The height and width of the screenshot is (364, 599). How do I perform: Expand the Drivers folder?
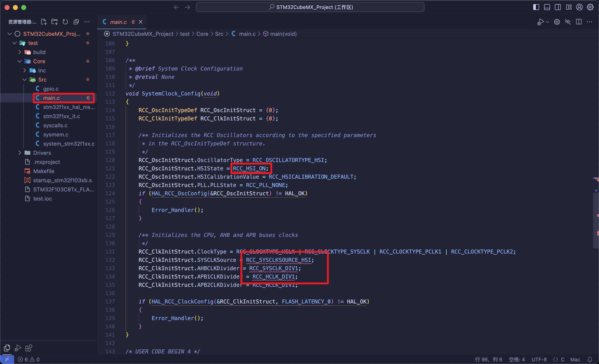[42, 153]
